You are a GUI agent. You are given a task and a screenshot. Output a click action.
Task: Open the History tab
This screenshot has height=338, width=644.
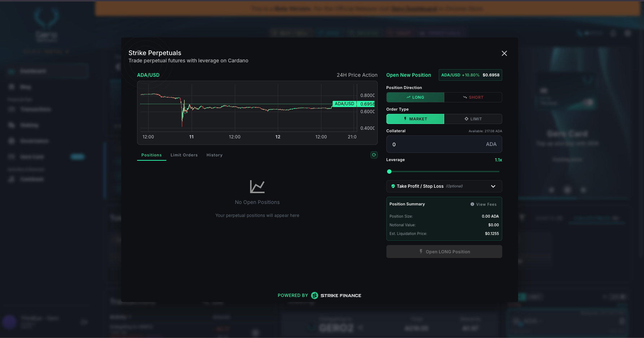(214, 155)
